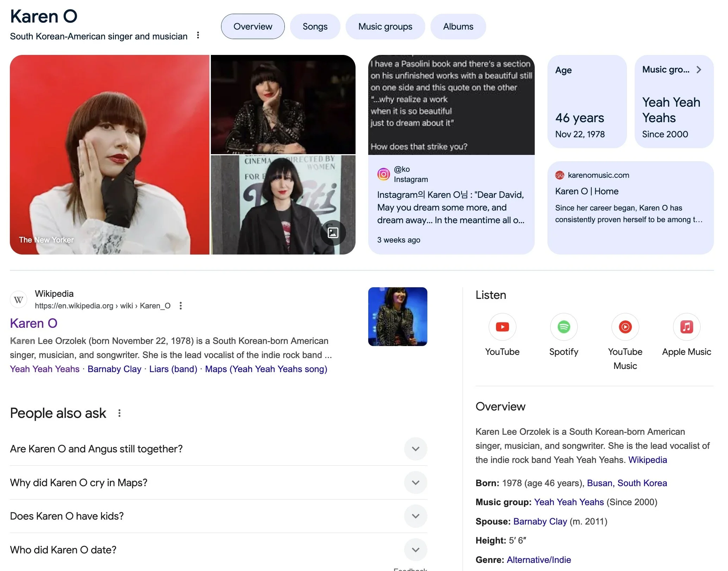Expand 'Does Karen O have kids?' question
Image resolution: width=728 pixels, height=571 pixels.
point(415,516)
